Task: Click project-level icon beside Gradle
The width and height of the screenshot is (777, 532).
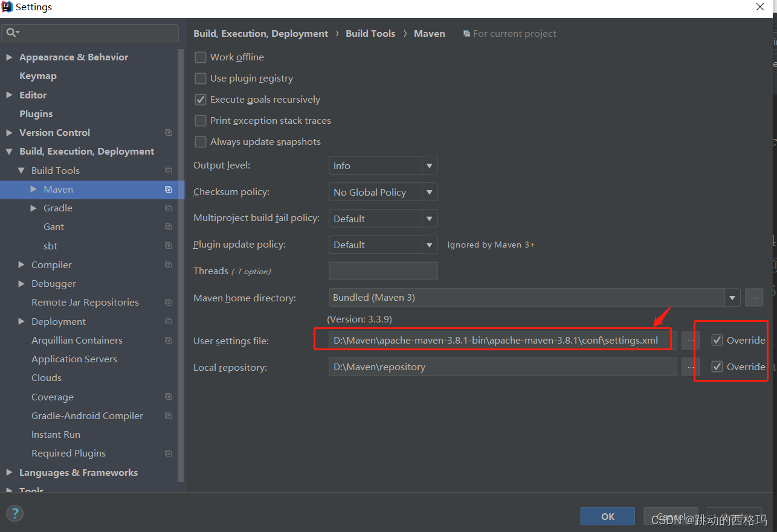Action: click(168, 208)
